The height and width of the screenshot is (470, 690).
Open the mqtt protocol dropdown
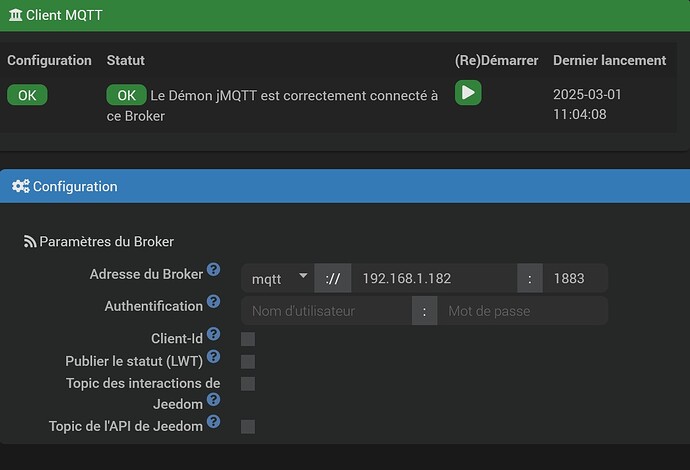278,278
